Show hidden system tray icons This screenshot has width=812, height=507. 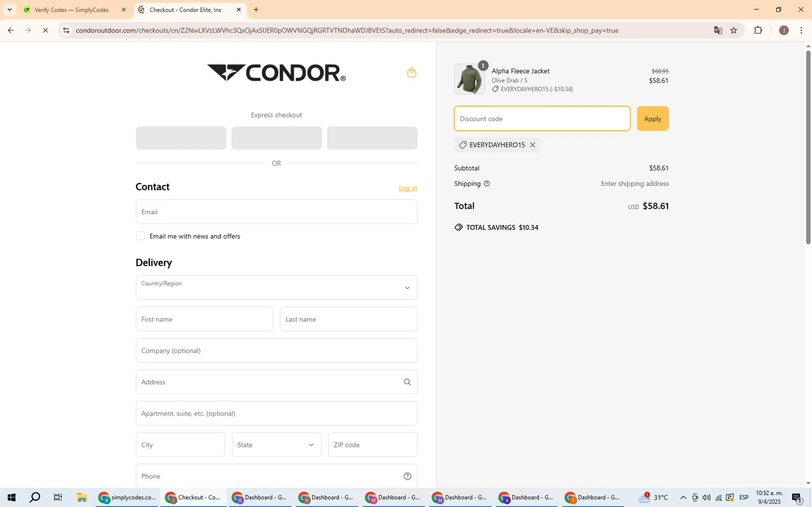pyautogui.click(x=683, y=498)
